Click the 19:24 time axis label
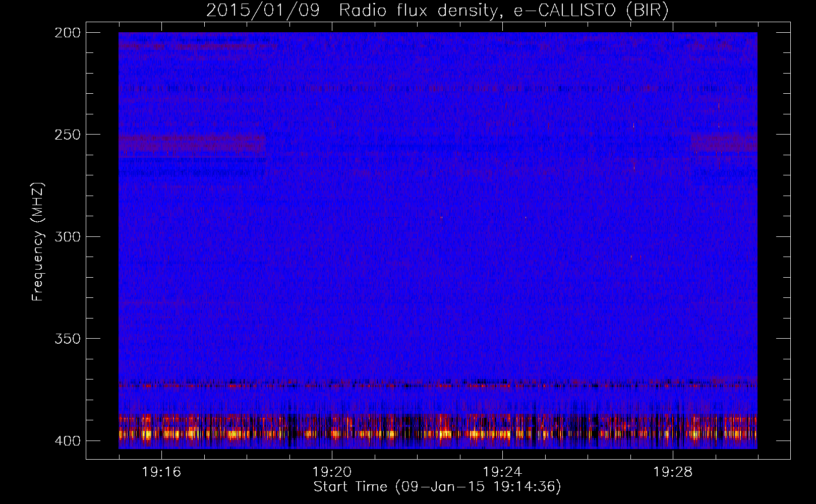Viewport: 816px width, 504px height. tap(502, 472)
